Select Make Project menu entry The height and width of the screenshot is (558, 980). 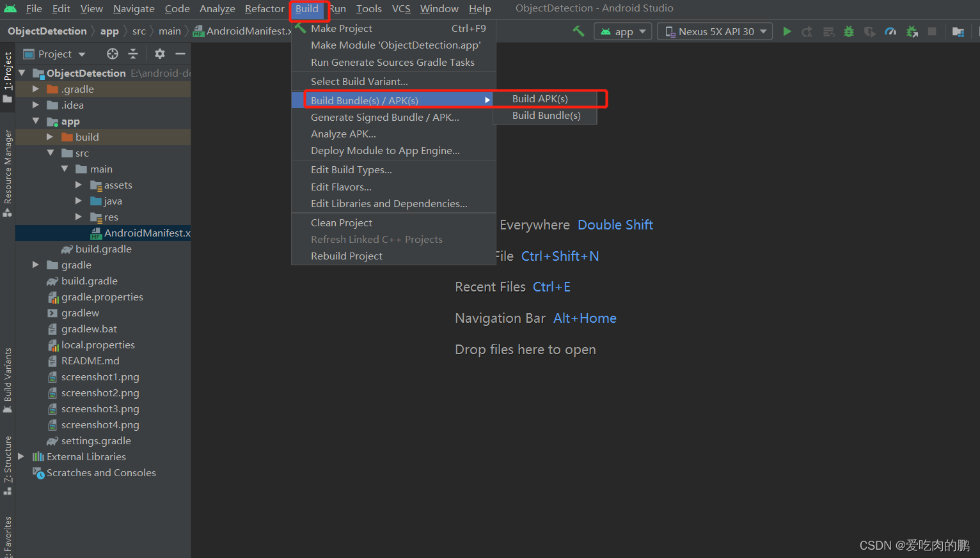393,28
